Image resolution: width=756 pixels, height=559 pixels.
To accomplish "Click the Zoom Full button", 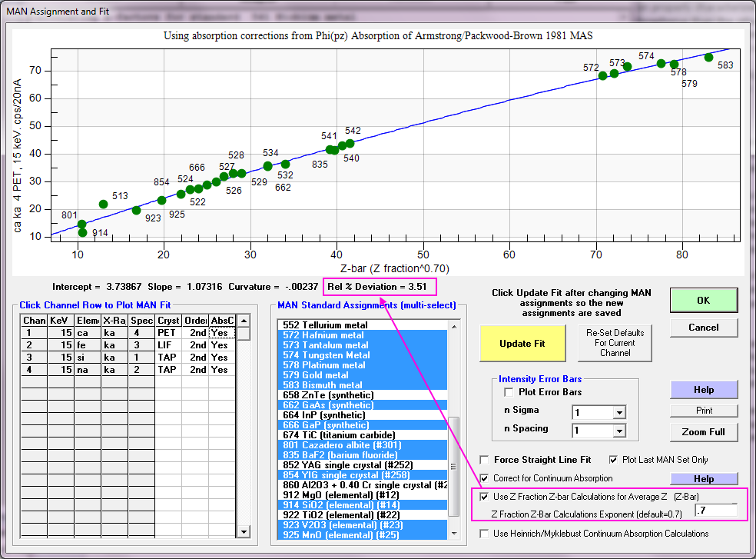I will [703, 432].
